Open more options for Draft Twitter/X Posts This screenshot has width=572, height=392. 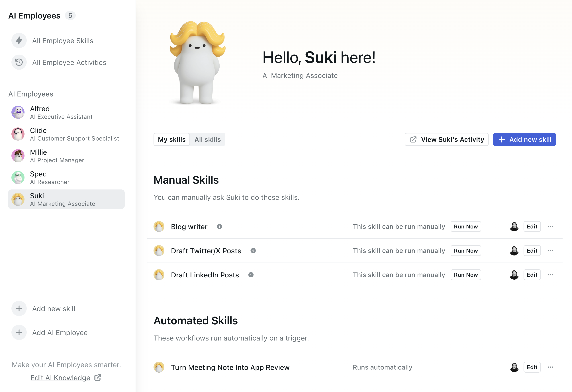click(x=551, y=251)
